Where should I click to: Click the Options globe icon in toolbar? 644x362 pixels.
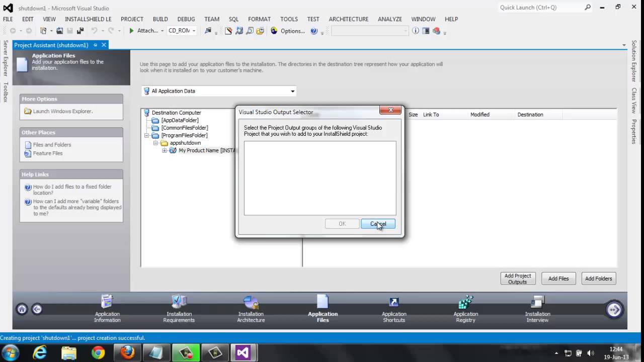274,31
